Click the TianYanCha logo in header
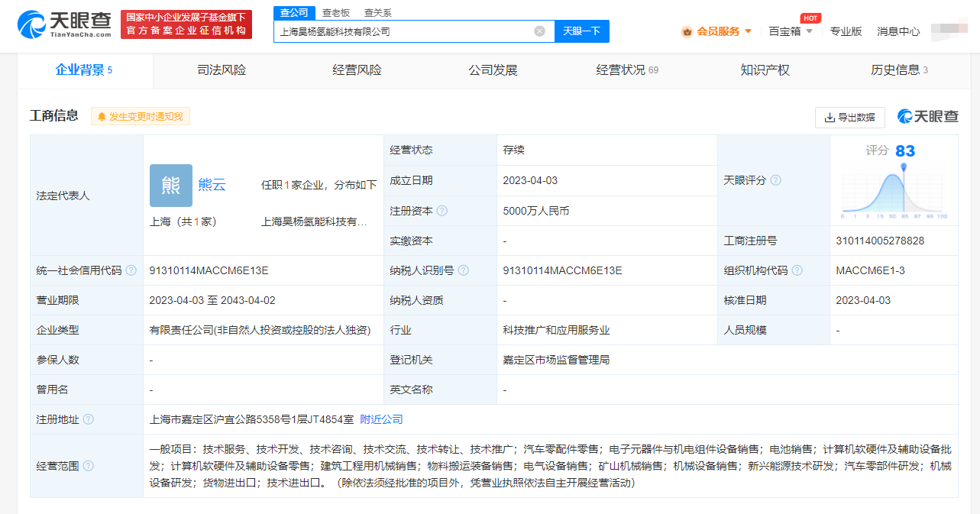Viewport: 980px width, 514px height. tap(64, 24)
